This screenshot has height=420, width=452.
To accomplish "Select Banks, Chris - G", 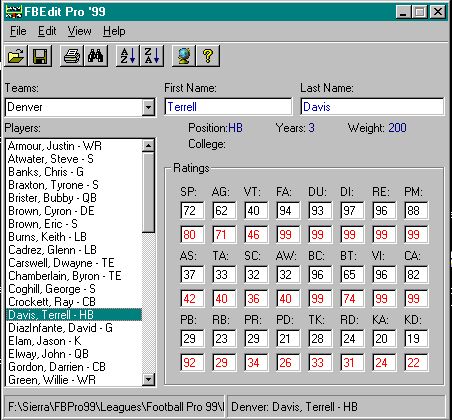I will coord(74,172).
